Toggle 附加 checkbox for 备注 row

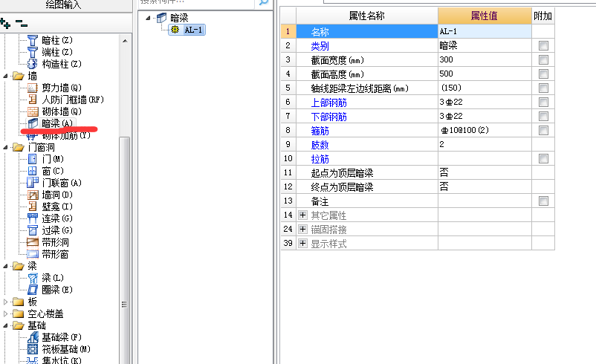click(543, 201)
